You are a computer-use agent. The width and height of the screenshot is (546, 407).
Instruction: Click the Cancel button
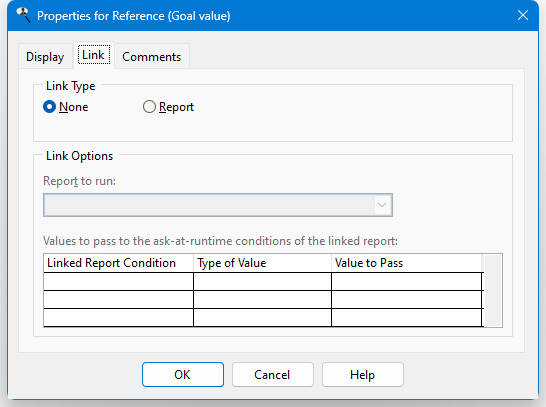coord(273,375)
